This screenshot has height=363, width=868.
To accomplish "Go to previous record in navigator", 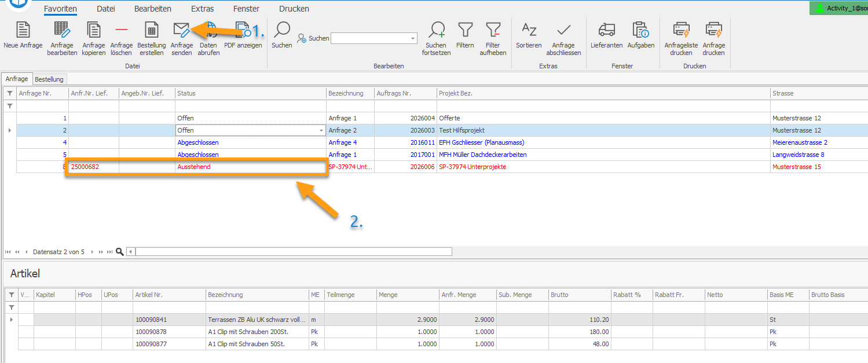I will pyautogui.click(x=26, y=252).
